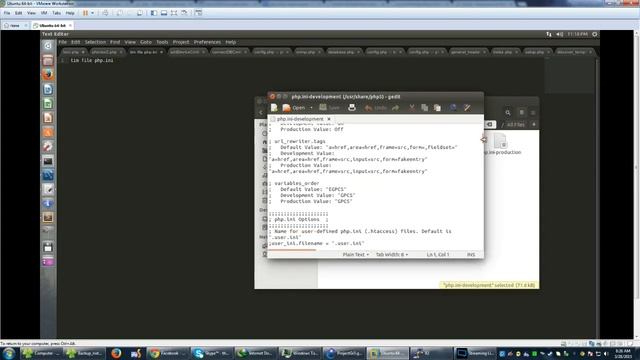Click line 1 text 'tim file php.ini'
The height and width of the screenshot is (360, 640).
click(92, 60)
